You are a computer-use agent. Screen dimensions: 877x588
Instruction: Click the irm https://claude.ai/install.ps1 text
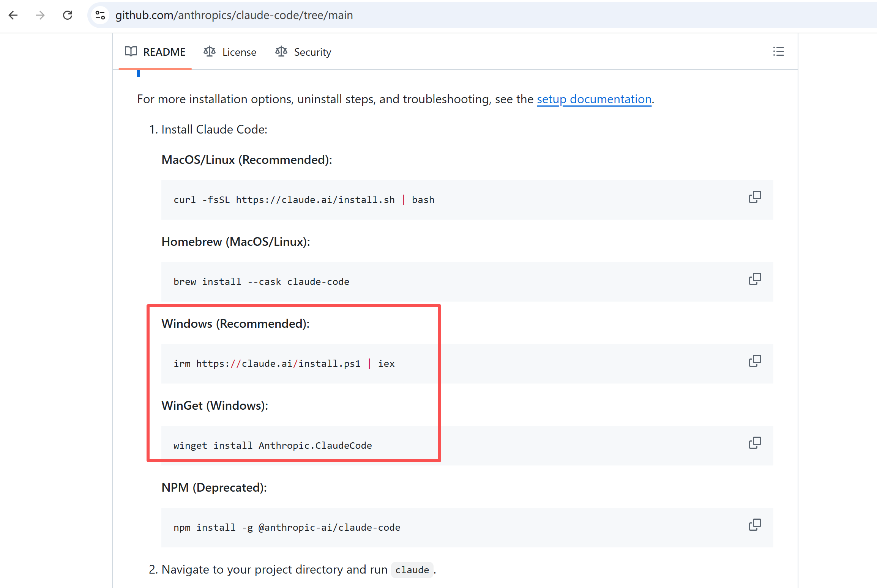[284, 364]
